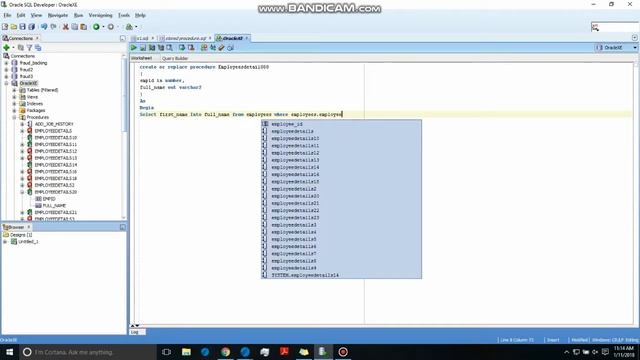The height and width of the screenshot is (360, 640).
Task: Collapse the OracleXE connection node
Action: tap(6, 83)
